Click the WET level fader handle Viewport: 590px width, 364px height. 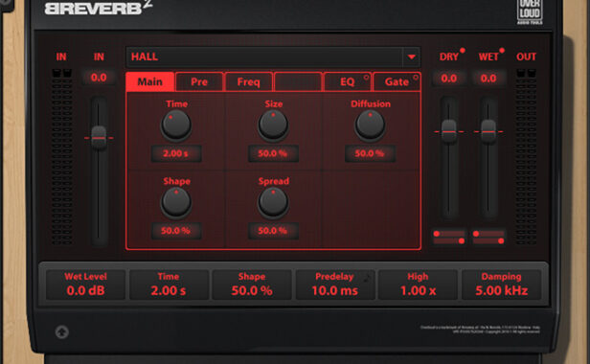[488, 131]
